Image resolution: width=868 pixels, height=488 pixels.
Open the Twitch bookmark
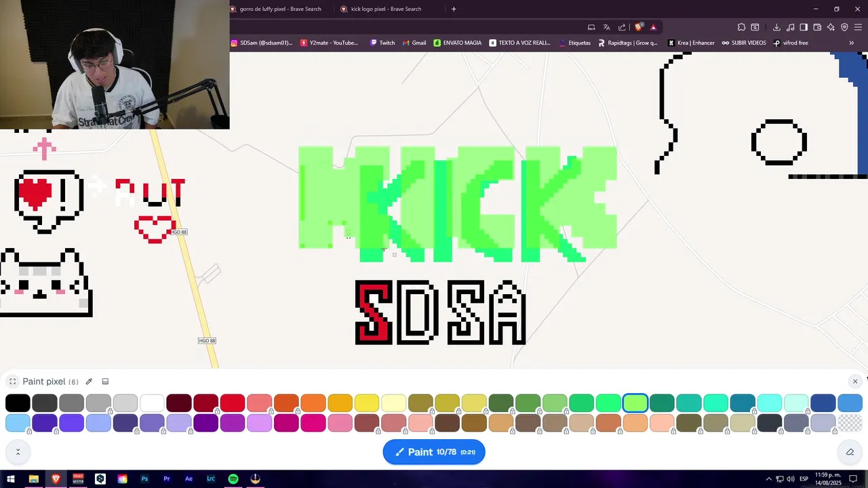[382, 43]
